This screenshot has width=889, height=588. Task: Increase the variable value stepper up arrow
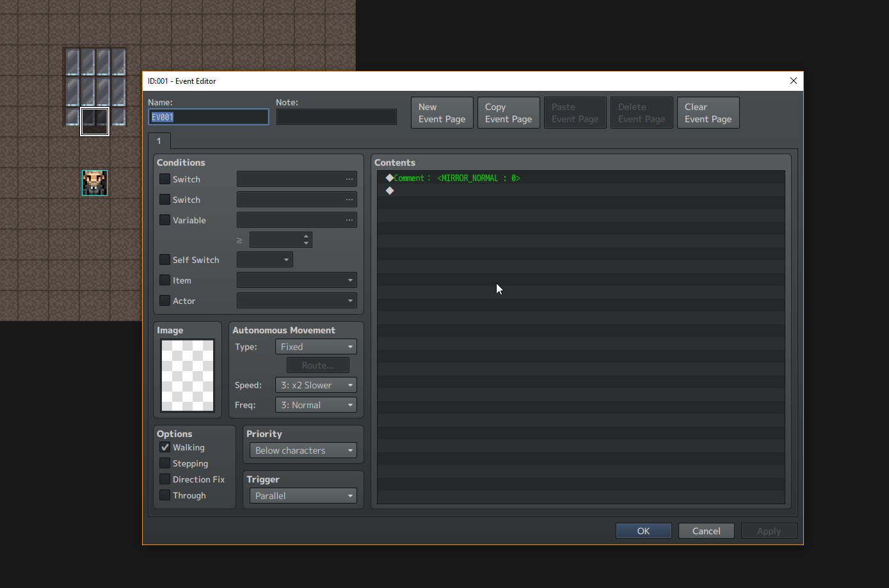[307, 236]
